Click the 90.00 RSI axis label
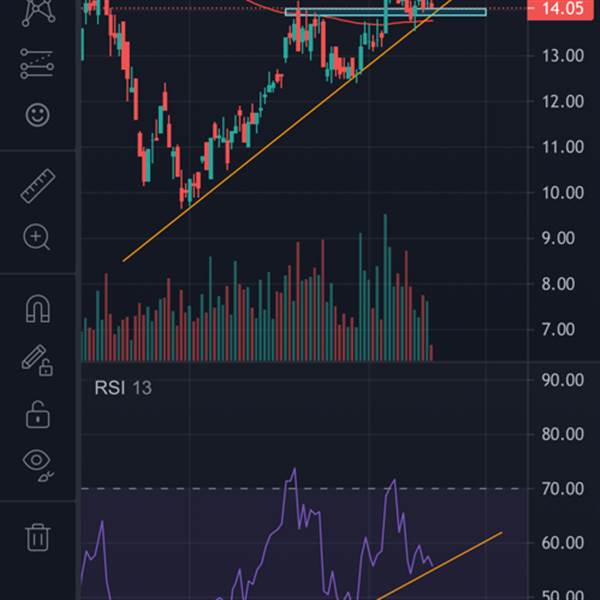 [x=562, y=380]
